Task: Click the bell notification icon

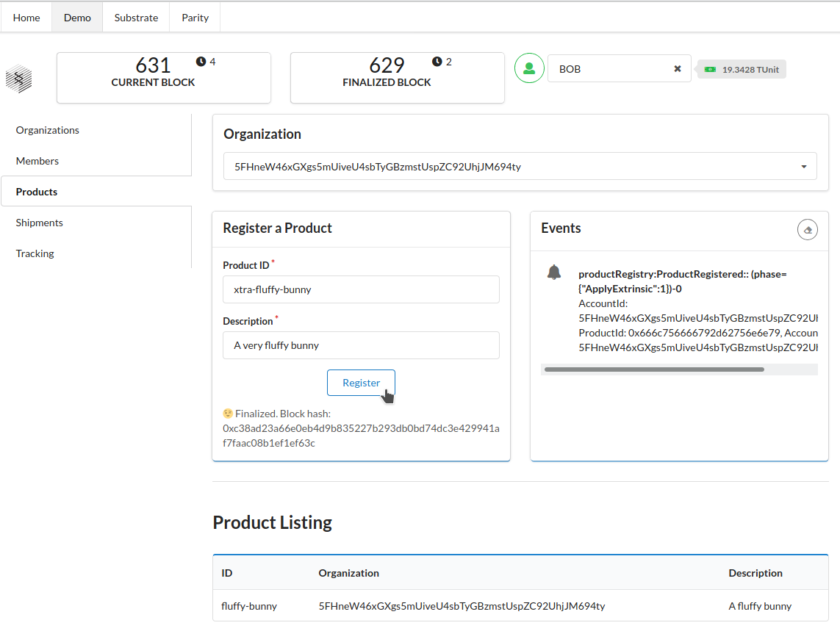Action: (554, 272)
